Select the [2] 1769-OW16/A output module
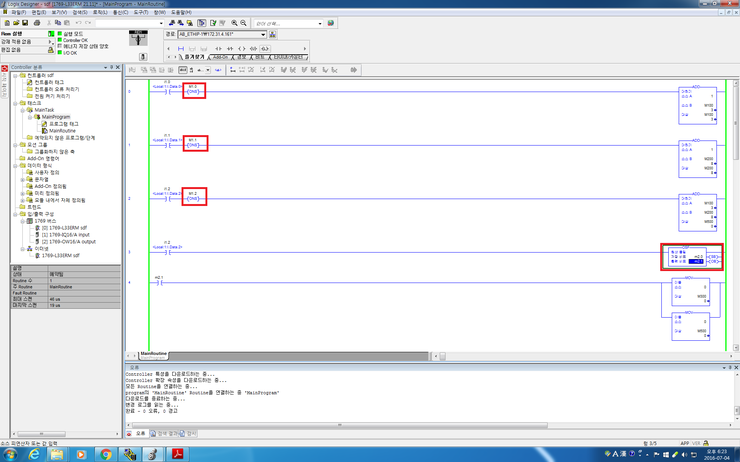Screen dimensions: 740x462 click(68, 242)
